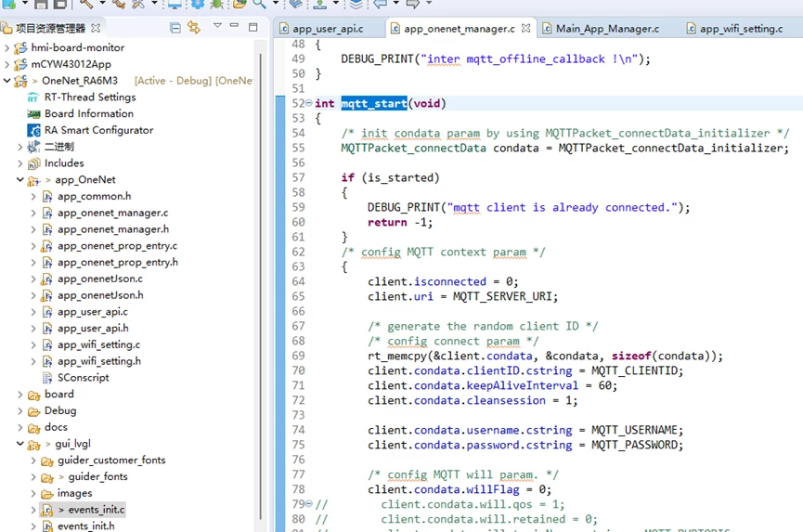Switch to Main_App_Manager.c tab

pyautogui.click(x=606, y=29)
